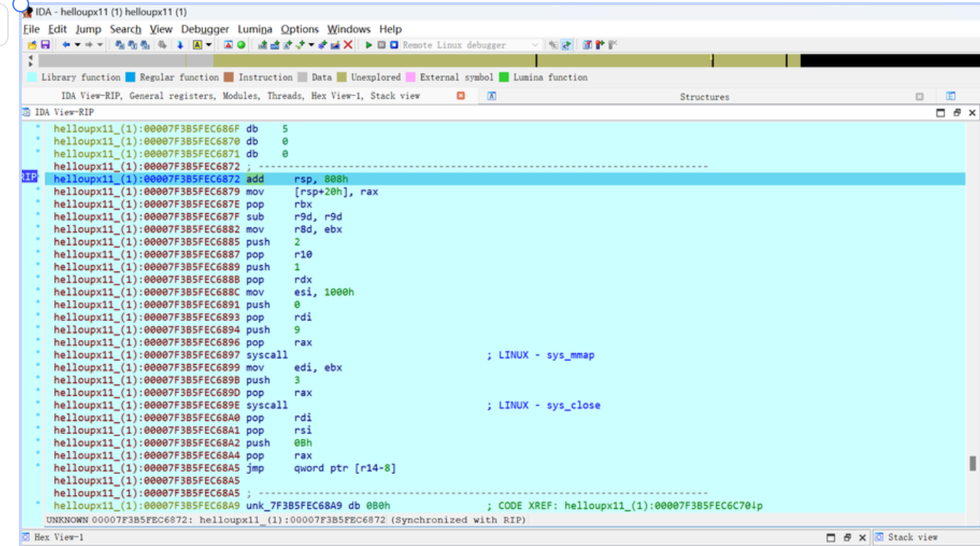Click the Lumina function green legend swatch
Image resolution: width=980 pixels, height=546 pixels.
503,77
